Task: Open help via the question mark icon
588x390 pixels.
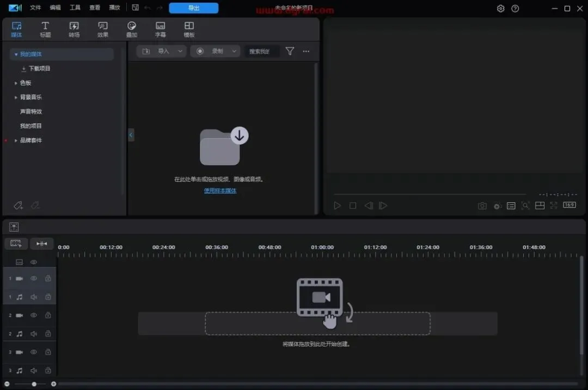Action: 515,8
